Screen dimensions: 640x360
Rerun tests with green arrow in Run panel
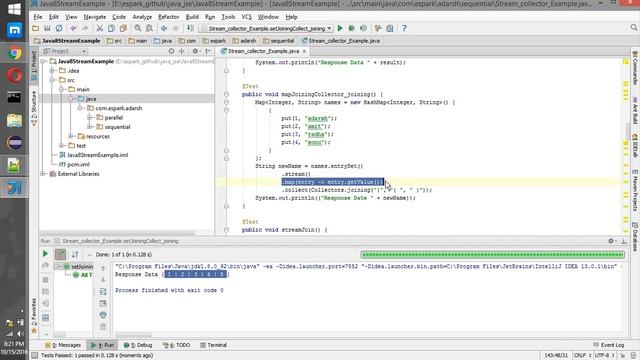click(45, 254)
